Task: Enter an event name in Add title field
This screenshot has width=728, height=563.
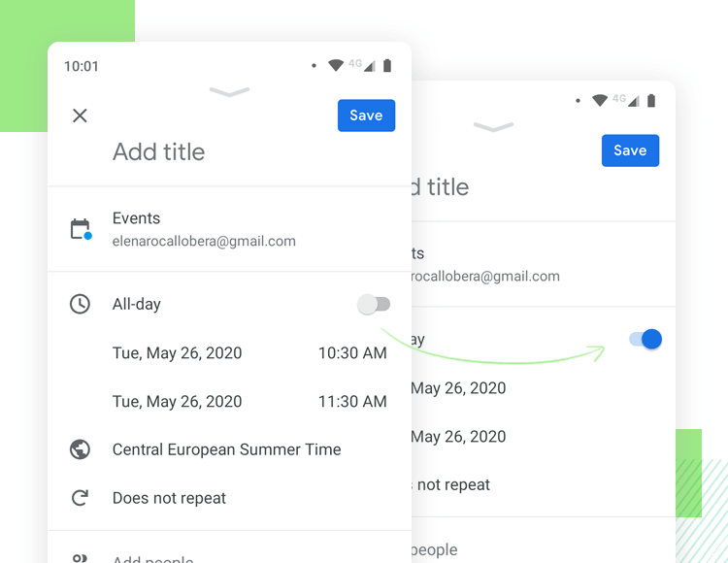Action: point(159,151)
